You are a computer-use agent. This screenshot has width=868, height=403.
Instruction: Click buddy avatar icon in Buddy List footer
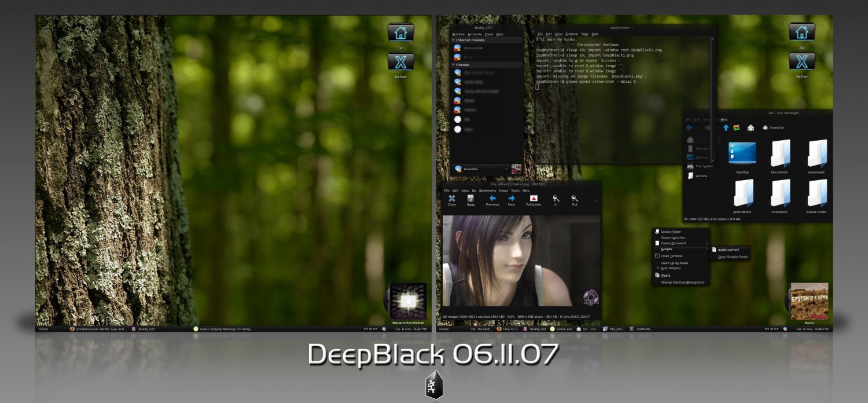point(516,169)
